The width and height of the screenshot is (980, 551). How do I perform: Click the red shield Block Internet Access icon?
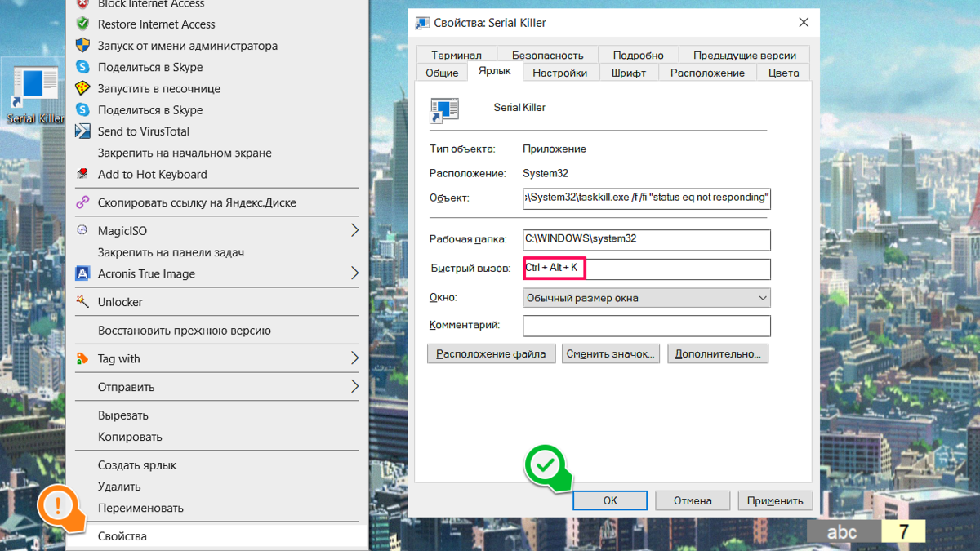tap(82, 3)
